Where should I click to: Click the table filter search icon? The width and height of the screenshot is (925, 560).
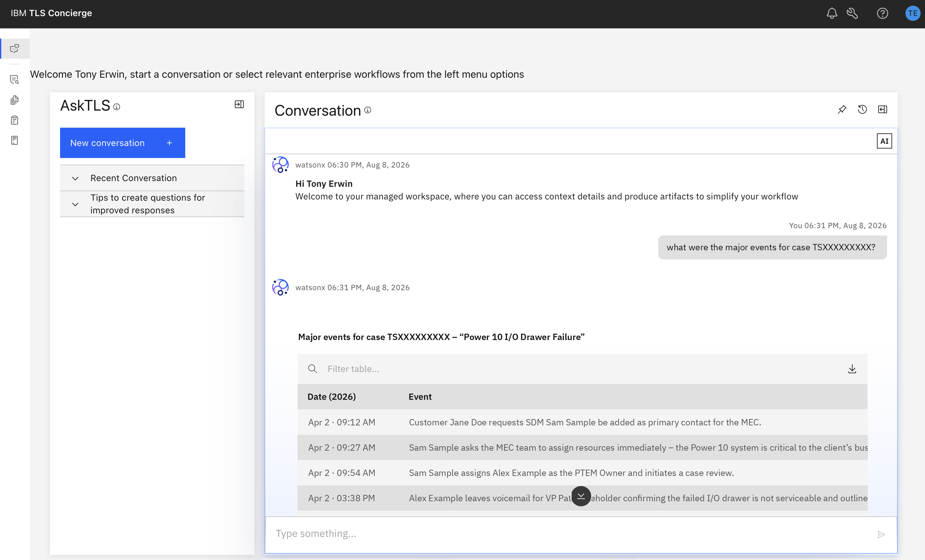coord(312,369)
